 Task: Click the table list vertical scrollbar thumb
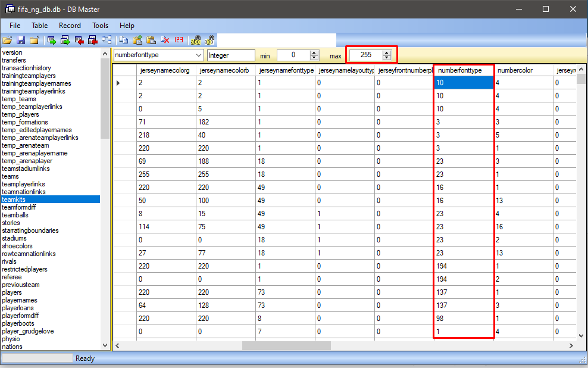coord(105,99)
